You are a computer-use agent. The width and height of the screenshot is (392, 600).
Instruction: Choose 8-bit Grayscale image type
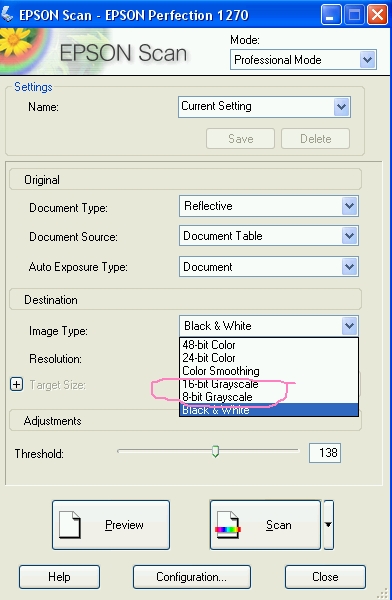tap(269, 397)
